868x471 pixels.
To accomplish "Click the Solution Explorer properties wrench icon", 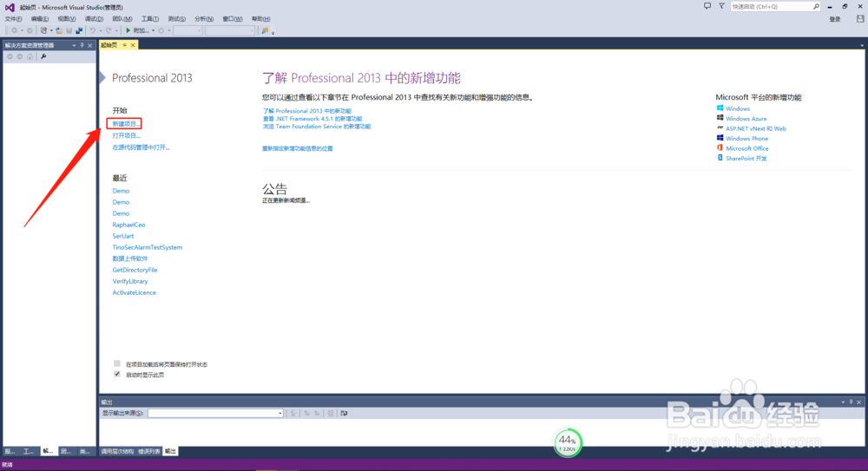I will click(x=43, y=56).
